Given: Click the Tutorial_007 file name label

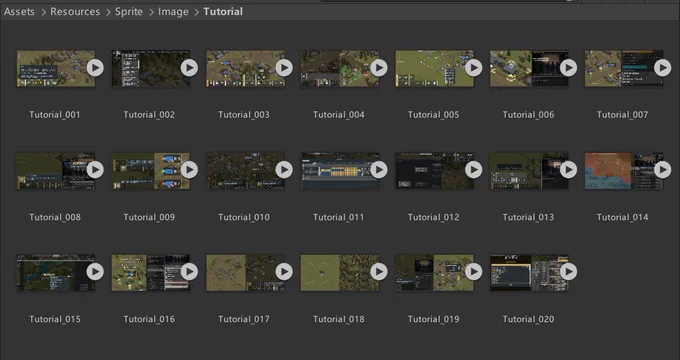Looking at the screenshot, I should [x=622, y=115].
